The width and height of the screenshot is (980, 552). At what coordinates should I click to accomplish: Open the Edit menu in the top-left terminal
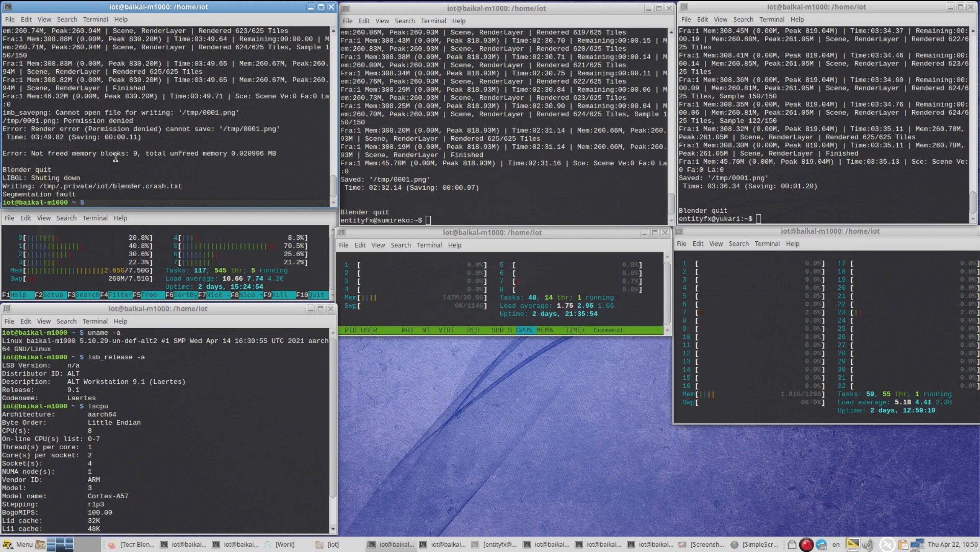[x=26, y=19]
